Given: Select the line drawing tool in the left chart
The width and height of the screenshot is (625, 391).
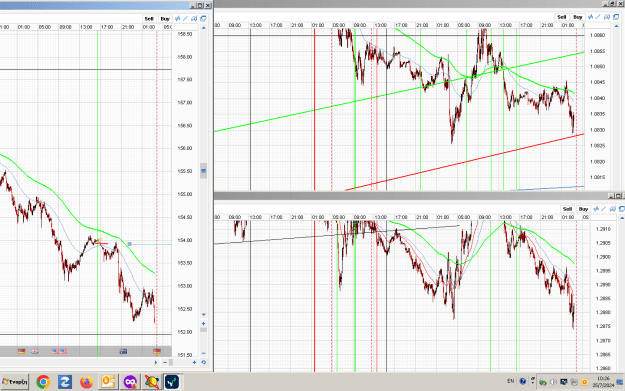Looking at the screenshot, I should [x=185, y=19].
